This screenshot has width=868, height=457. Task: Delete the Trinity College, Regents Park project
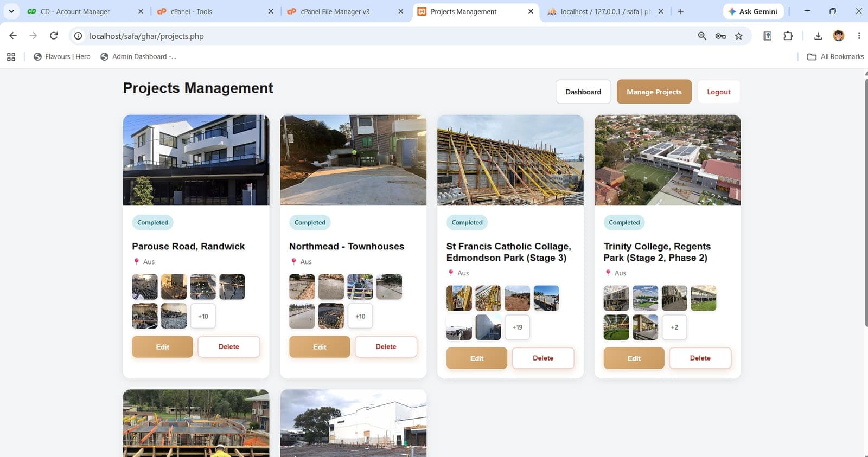(x=700, y=358)
